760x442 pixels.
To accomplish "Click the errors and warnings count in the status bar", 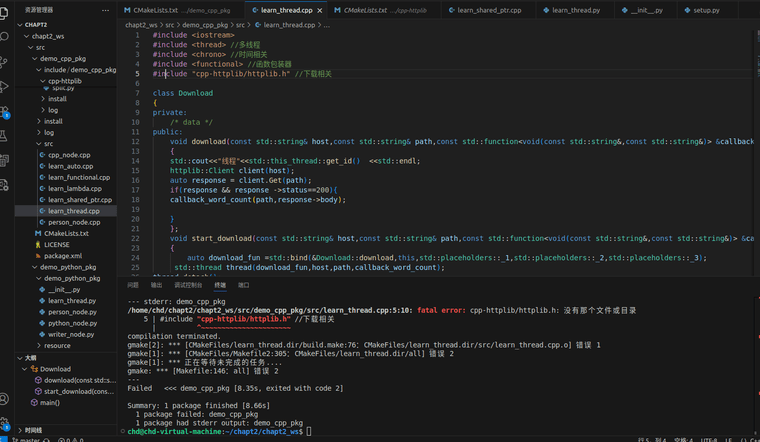I will pos(70,440).
